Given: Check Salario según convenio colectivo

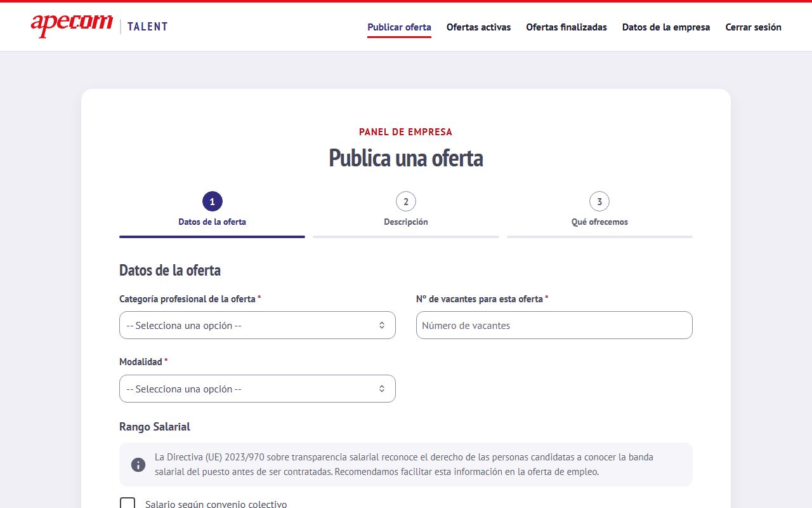Looking at the screenshot, I should click(128, 504).
